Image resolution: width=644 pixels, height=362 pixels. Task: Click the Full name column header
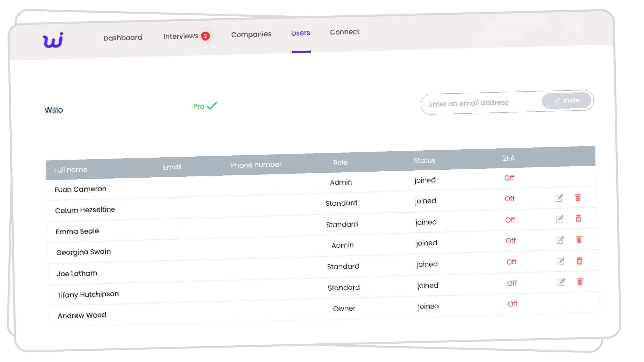click(x=71, y=170)
